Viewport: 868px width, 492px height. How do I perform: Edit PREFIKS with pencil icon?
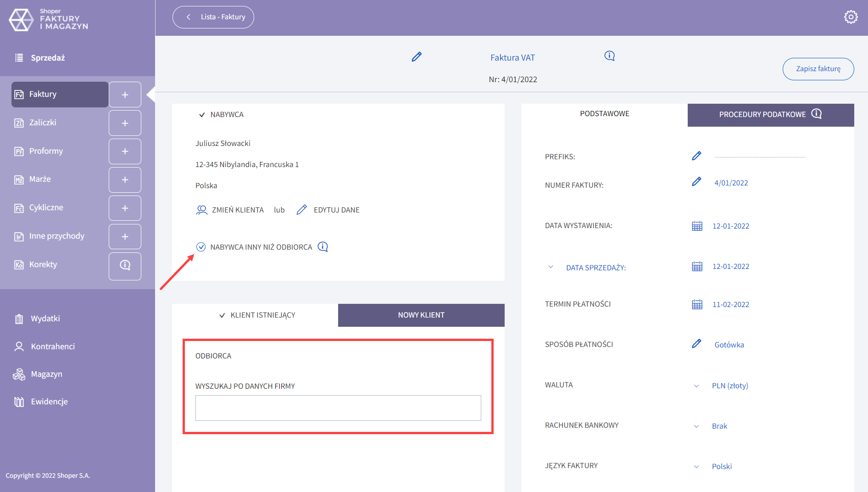pyautogui.click(x=696, y=156)
